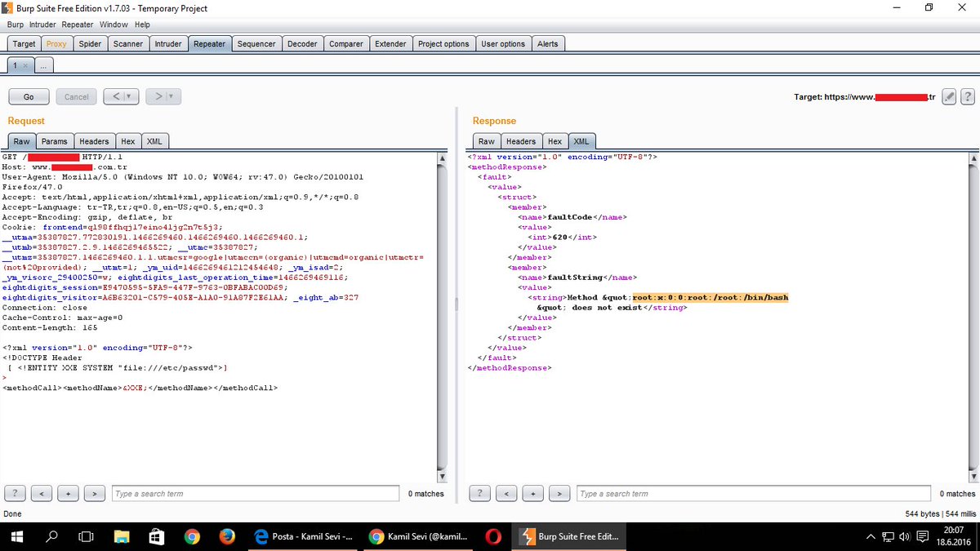The image size is (980, 551).
Task: Open the Alerts tab
Action: point(547,44)
